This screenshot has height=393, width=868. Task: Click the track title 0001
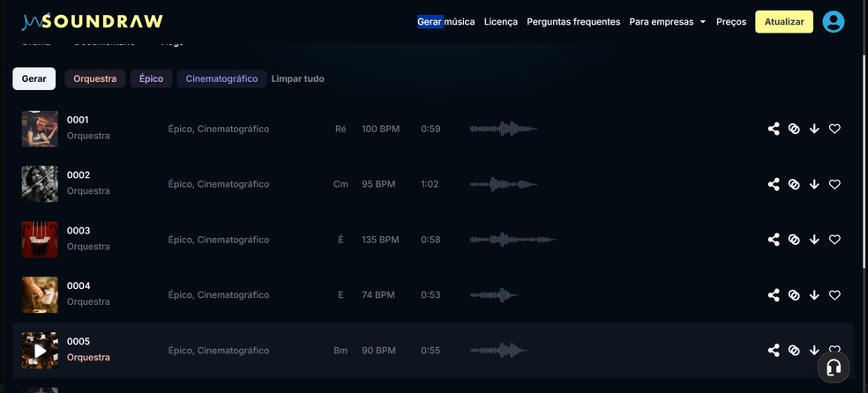pos(78,120)
